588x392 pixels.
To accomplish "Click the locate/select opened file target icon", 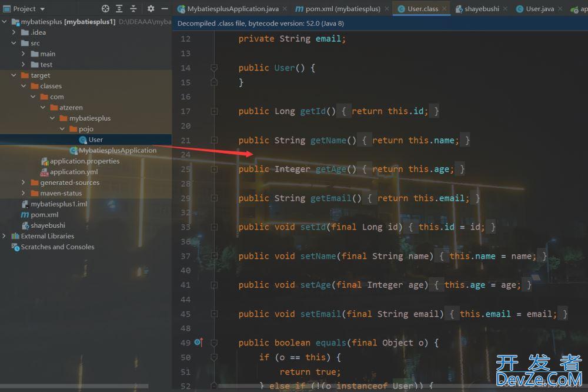I will (x=105, y=9).
